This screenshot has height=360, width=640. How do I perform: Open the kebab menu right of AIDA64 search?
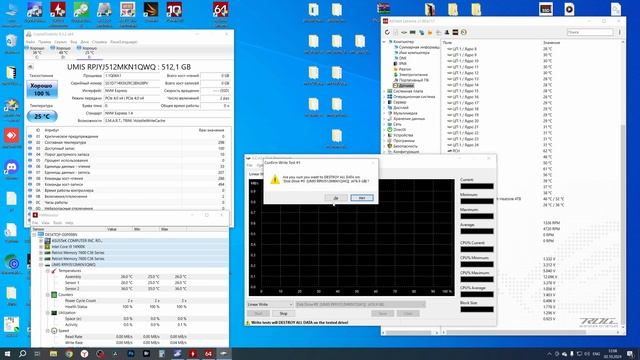(x=619, y=32)
